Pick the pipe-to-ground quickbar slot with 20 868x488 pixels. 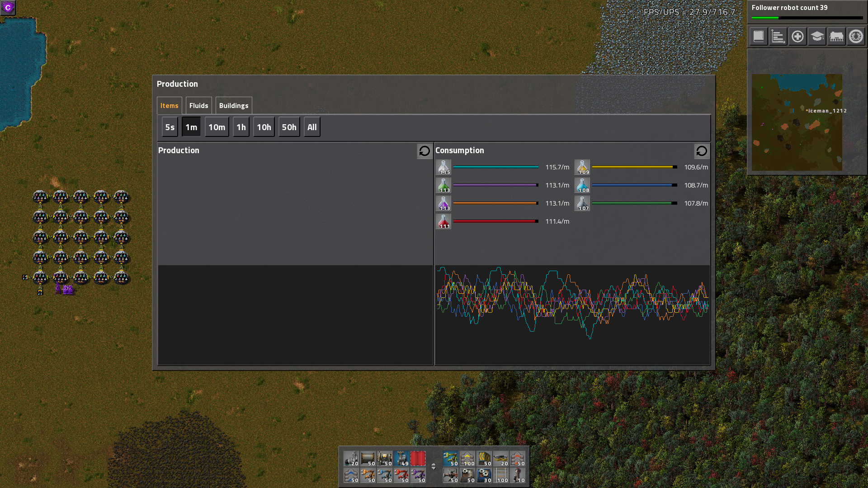(x=351, y=459)
